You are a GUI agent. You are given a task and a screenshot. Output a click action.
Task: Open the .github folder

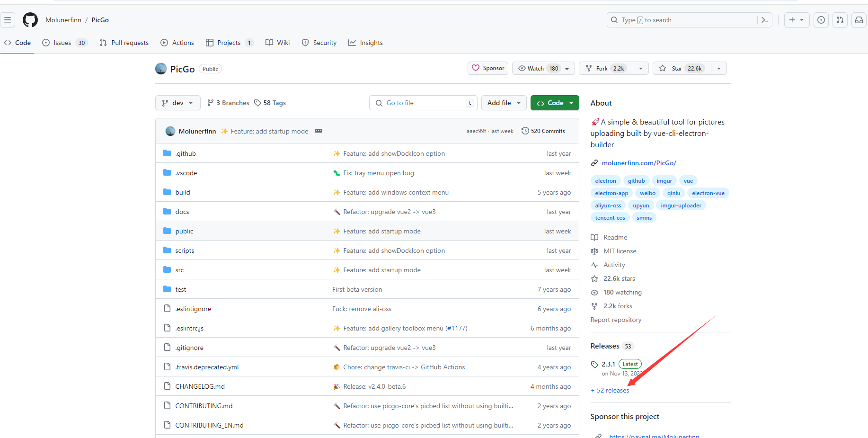coord(186,153)
